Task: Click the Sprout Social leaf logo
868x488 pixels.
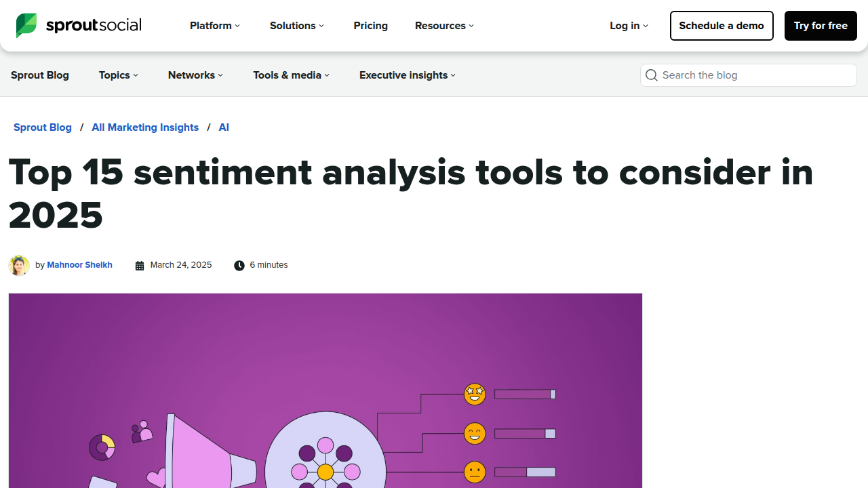Action: coord(26,26)
